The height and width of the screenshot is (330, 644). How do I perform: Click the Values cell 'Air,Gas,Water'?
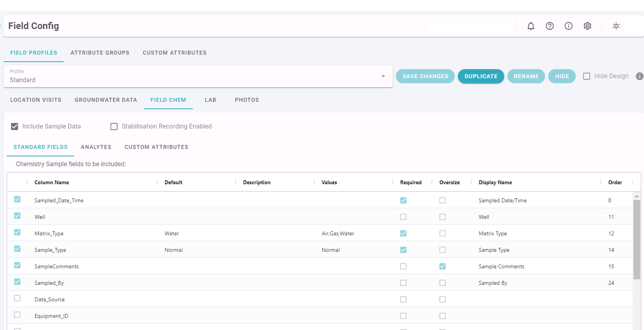338,233
